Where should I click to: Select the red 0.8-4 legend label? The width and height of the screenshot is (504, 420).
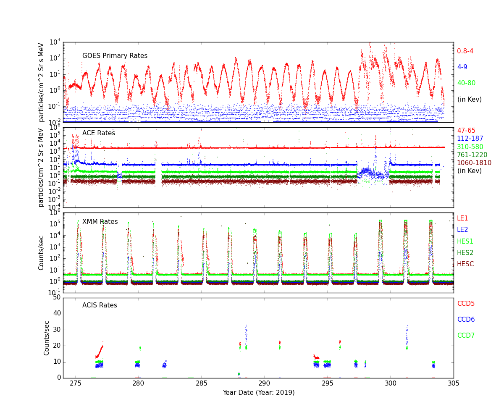coord(465,51)
